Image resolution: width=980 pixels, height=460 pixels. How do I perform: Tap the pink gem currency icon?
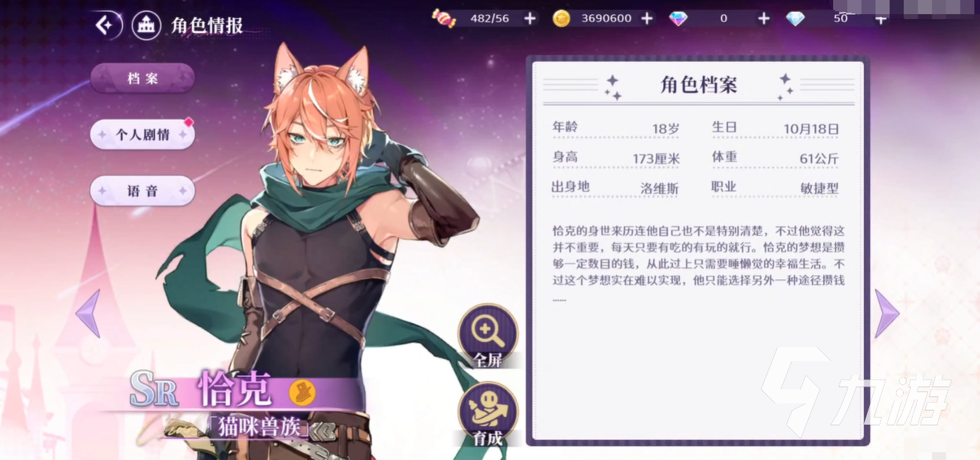679,18
